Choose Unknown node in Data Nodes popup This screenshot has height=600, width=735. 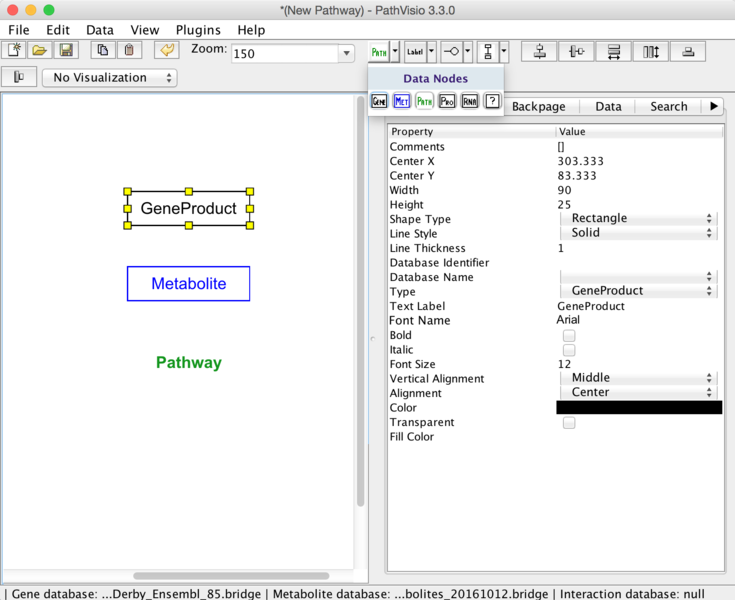[x=492, y=101]
